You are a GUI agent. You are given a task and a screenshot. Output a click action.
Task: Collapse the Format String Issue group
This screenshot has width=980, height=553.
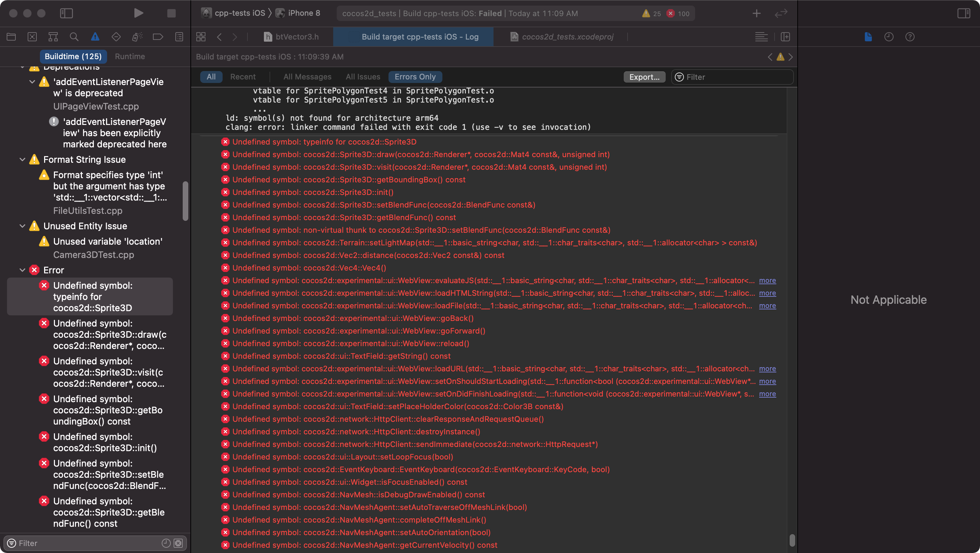point(22,159)
